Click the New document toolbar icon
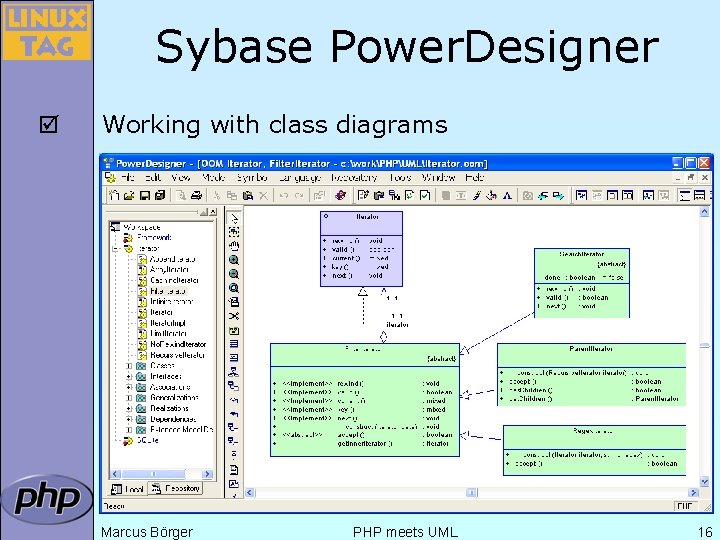This screenshot has height=540, width=720. point(114,196)
